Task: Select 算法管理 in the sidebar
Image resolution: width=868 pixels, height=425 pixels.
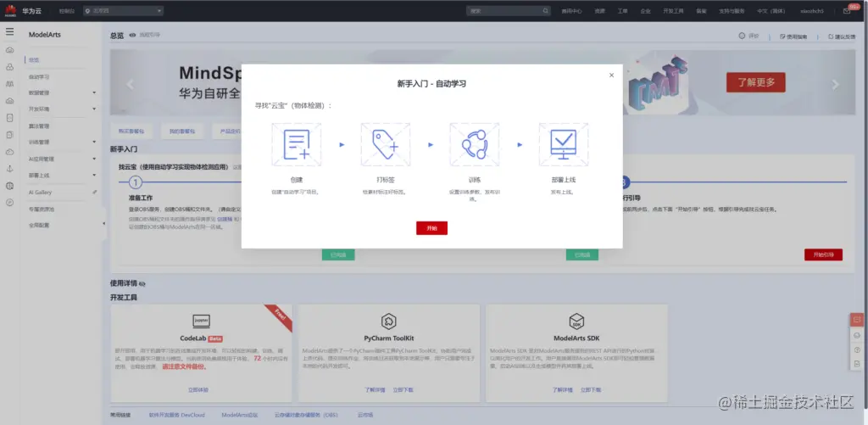Action: 39,126
